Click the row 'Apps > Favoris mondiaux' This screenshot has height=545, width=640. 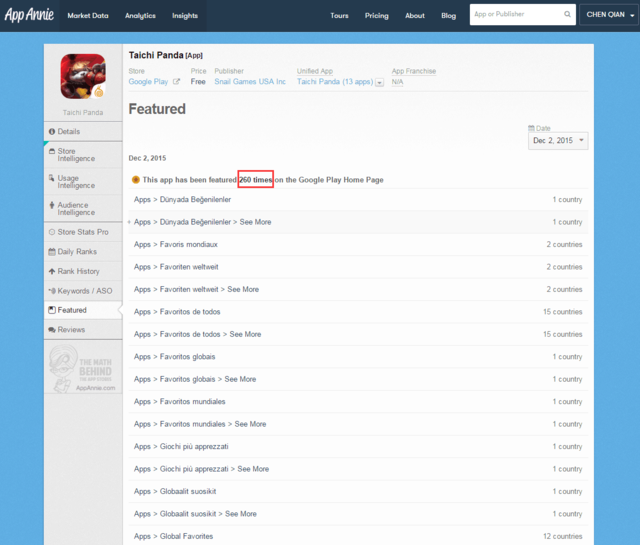358,245
